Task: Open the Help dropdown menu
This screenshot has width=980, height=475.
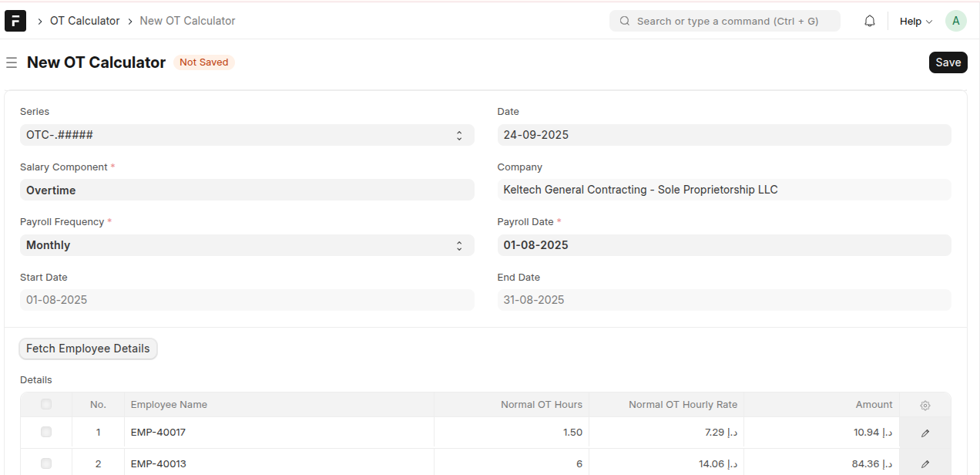Action: (x=915, y=21)
